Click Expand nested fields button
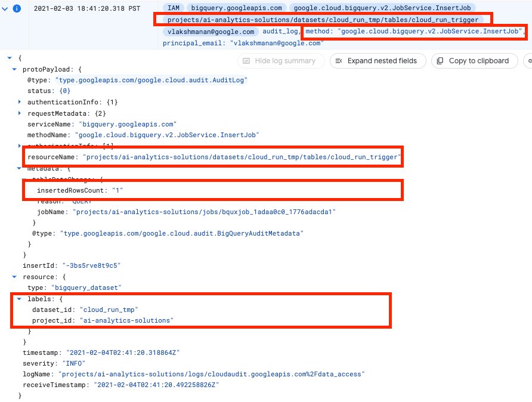The image size is (532, 402). 378,61
